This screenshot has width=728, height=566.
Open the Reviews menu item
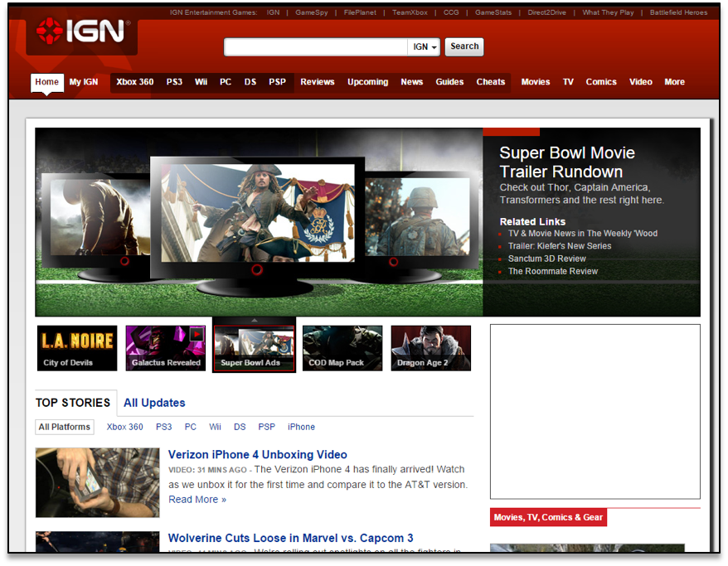coord(317,82)
